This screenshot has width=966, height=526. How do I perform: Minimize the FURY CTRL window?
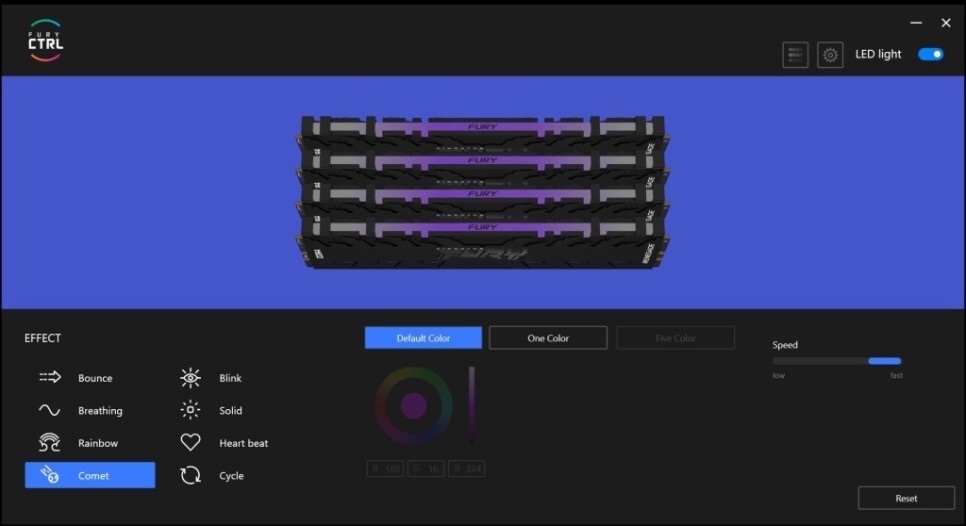coord(916,23)
